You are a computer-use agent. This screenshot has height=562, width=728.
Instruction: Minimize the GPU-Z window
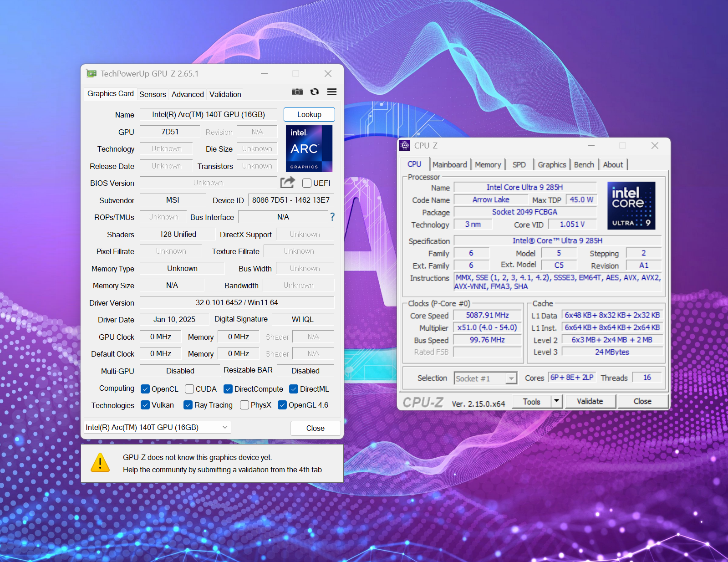(x=264, y=73)
